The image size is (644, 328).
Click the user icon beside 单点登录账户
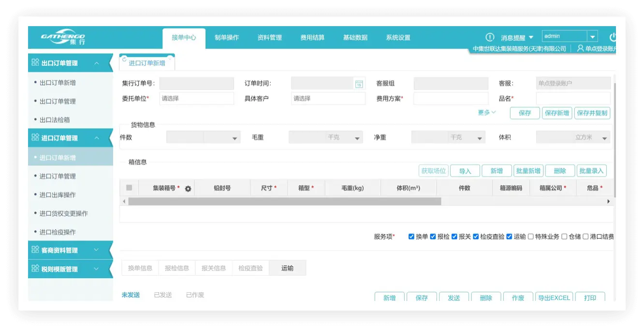(x=580, y=48)
